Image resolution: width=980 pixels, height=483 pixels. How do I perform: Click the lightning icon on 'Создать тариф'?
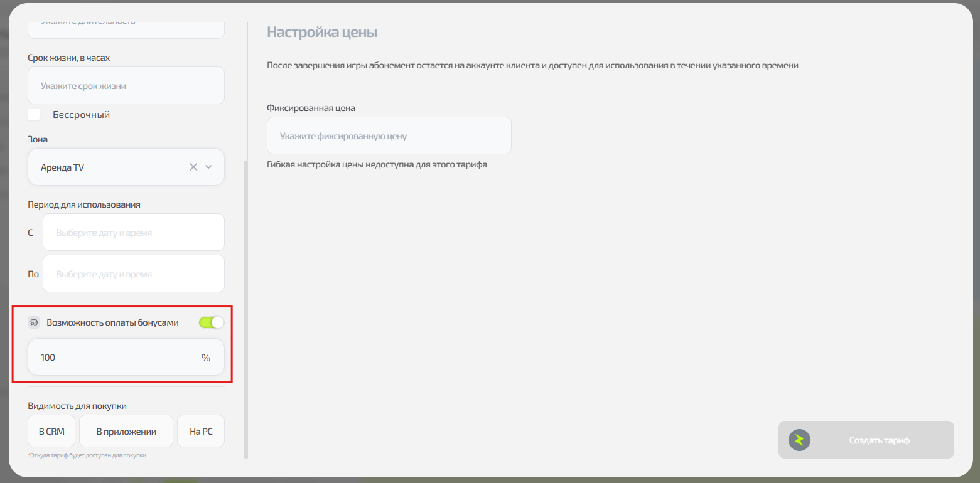point(799,440)
